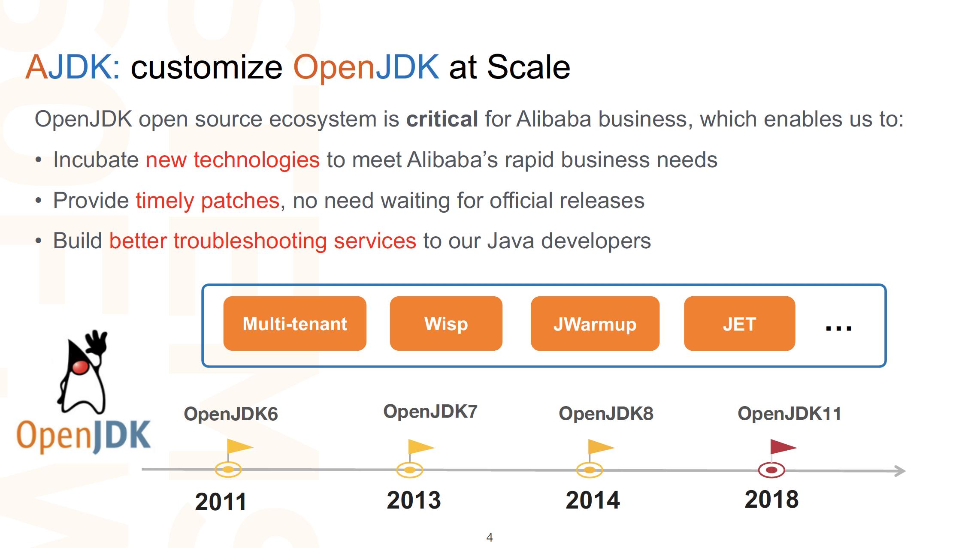The image size is (980, 548).
Task: Click the yellow flag above 2011
Action: point(239,447)
